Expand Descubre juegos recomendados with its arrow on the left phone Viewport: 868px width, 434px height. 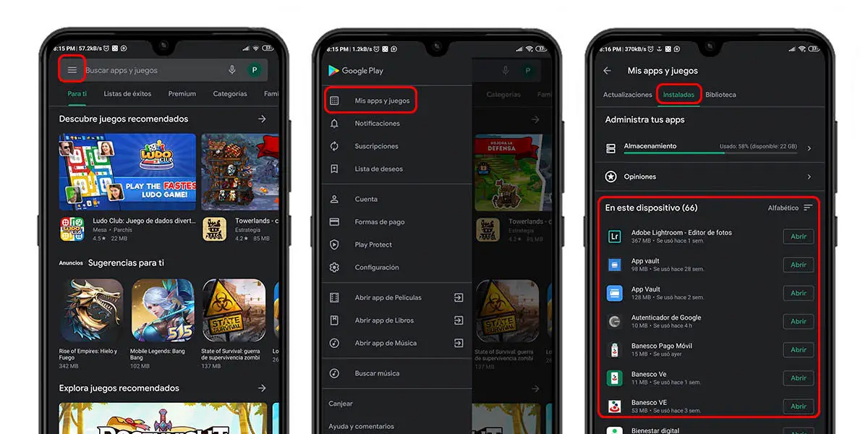click(262, 119)
